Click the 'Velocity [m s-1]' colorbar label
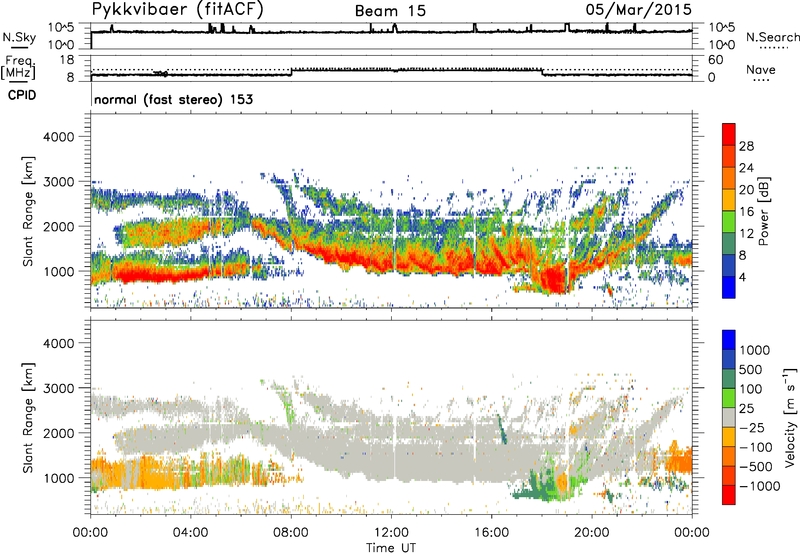800x554 pixels. tap(790, 417)
